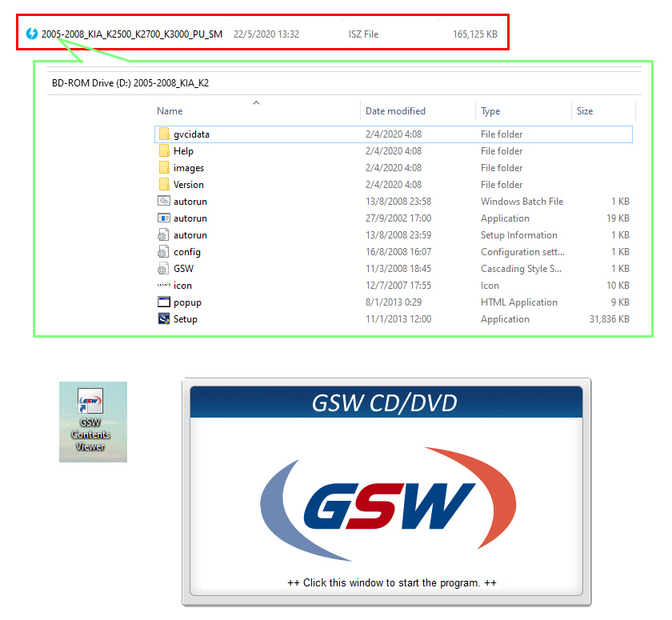This screenshot has width=672, height=620.
Task: Click the '10 KB' size cell
Action: tap(618, 286)
